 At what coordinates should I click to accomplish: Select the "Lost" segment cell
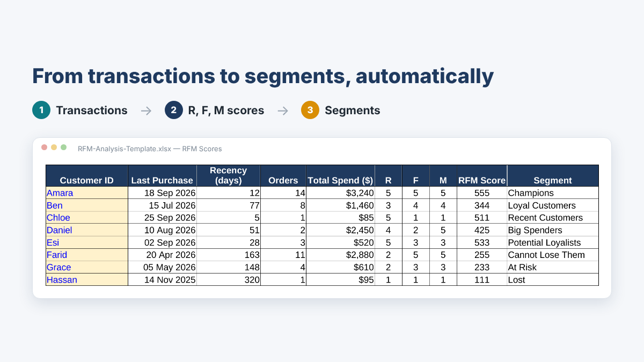[553, 279]
